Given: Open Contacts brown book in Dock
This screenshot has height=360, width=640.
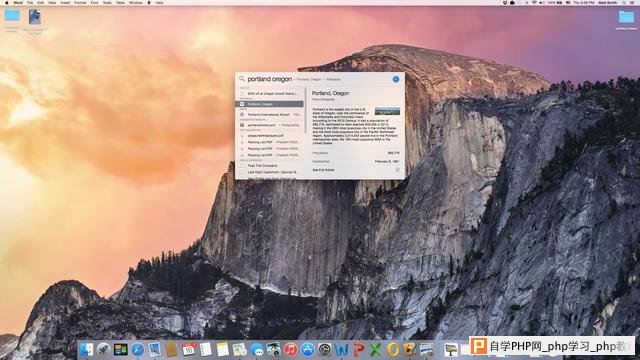Looking at the screenshot, I should tap(171, 349).
